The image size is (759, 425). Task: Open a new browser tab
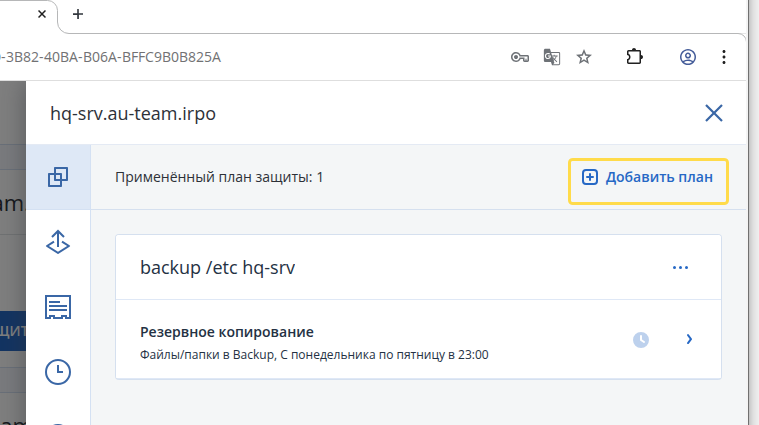click(x=77, y=14)
